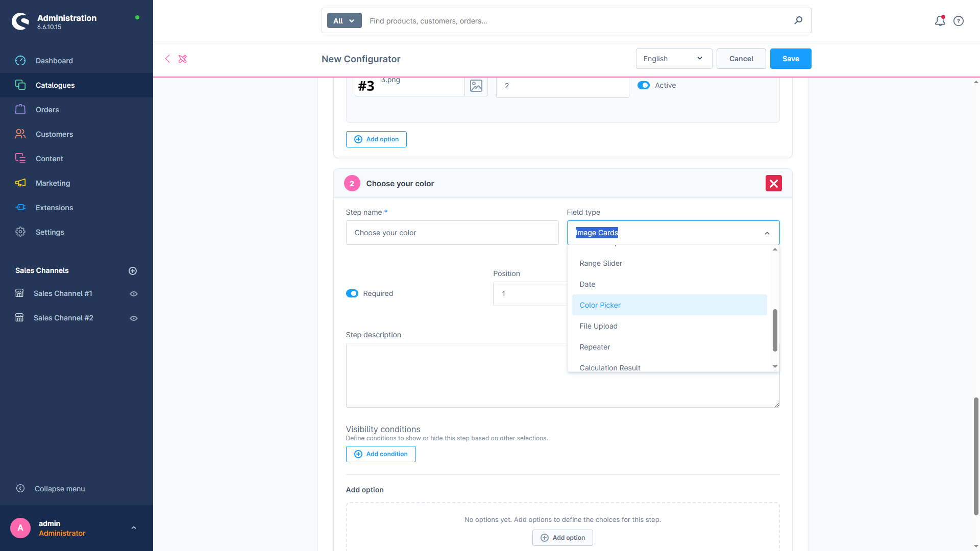Viewport: 980px width, 551px height.
Task: Click the global search input
Action: [577, 21]
